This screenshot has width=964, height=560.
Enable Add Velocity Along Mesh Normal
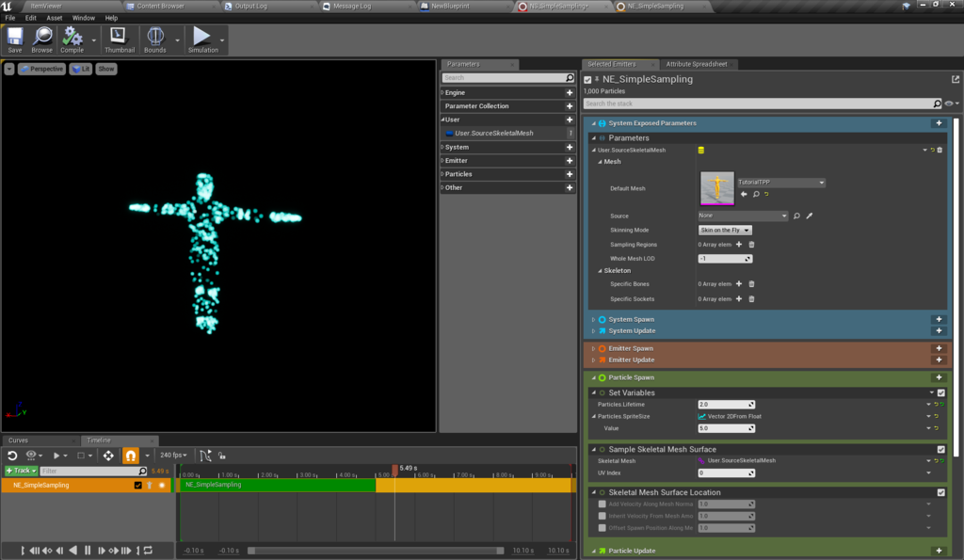[x=602, y=504]
